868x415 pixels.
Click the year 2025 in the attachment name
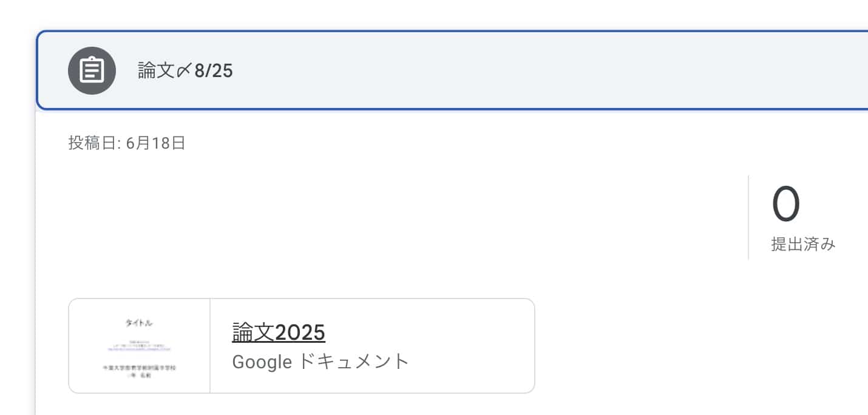[x=300, y=332]
